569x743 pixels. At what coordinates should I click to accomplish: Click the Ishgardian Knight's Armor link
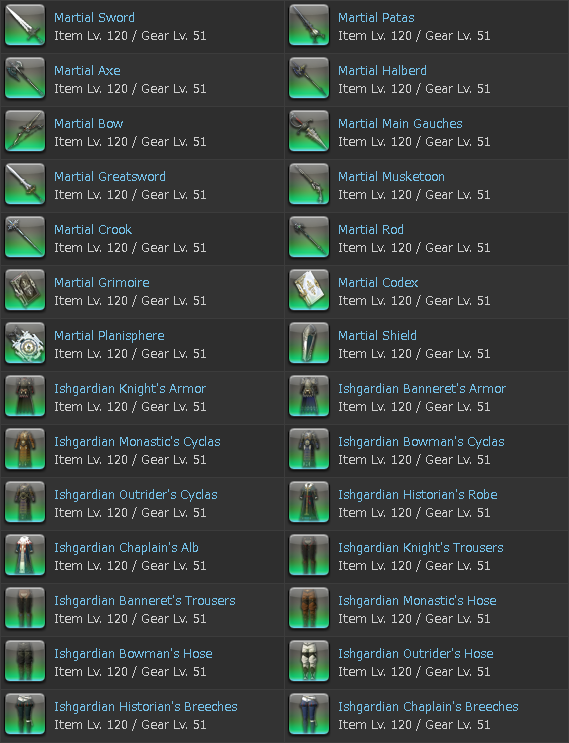(130, 389)
